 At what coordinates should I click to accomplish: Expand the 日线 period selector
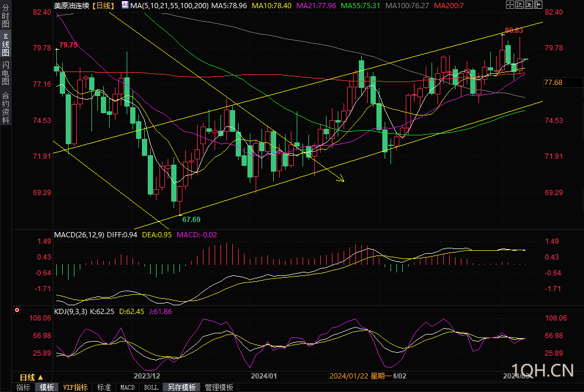coord(32,377)
